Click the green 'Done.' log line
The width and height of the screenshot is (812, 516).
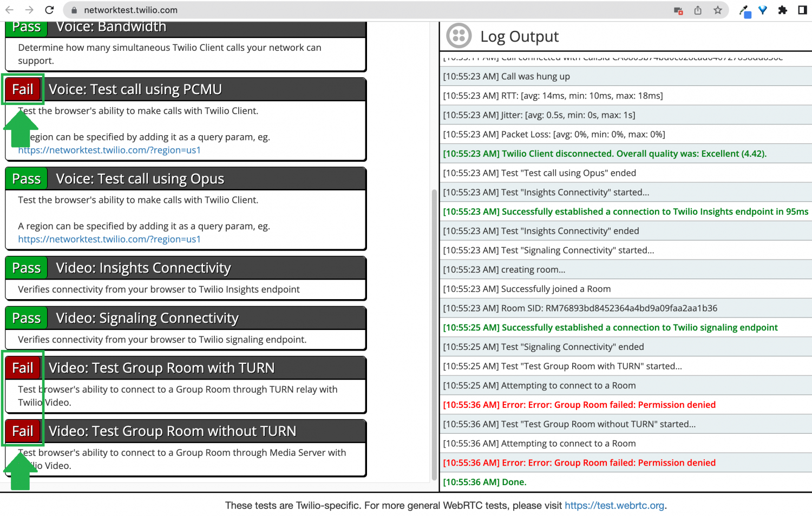pos(626,482)
